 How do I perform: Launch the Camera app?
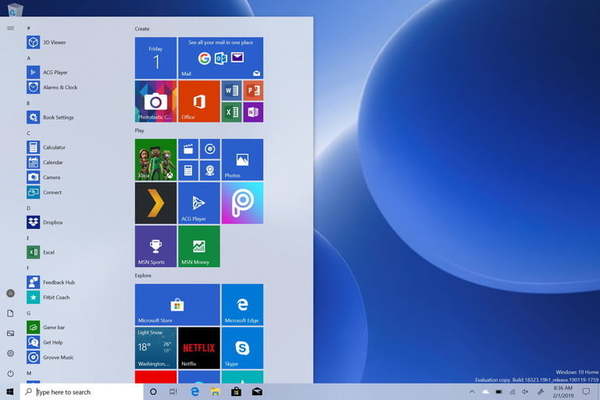click(44, 177)
